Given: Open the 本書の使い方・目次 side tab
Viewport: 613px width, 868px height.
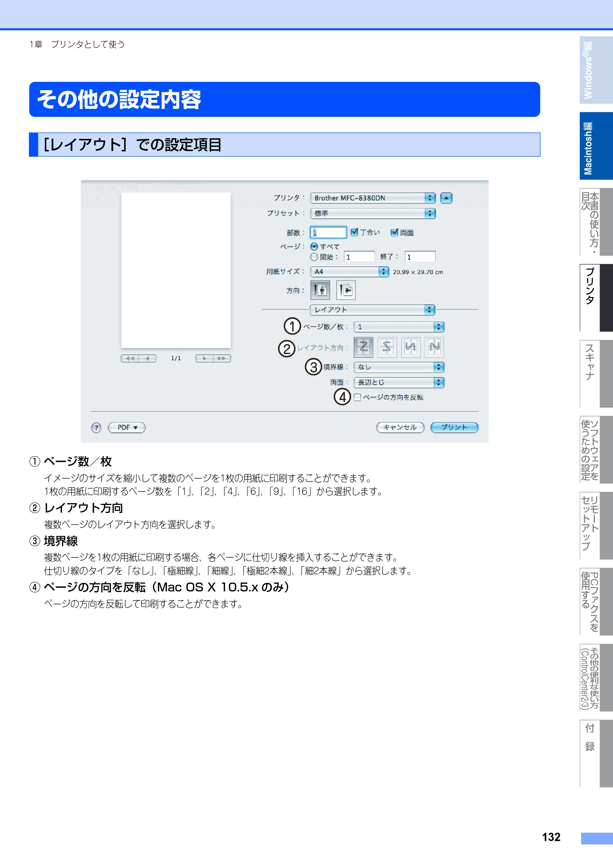Looking at the screenshot, I should coord(596,222).
